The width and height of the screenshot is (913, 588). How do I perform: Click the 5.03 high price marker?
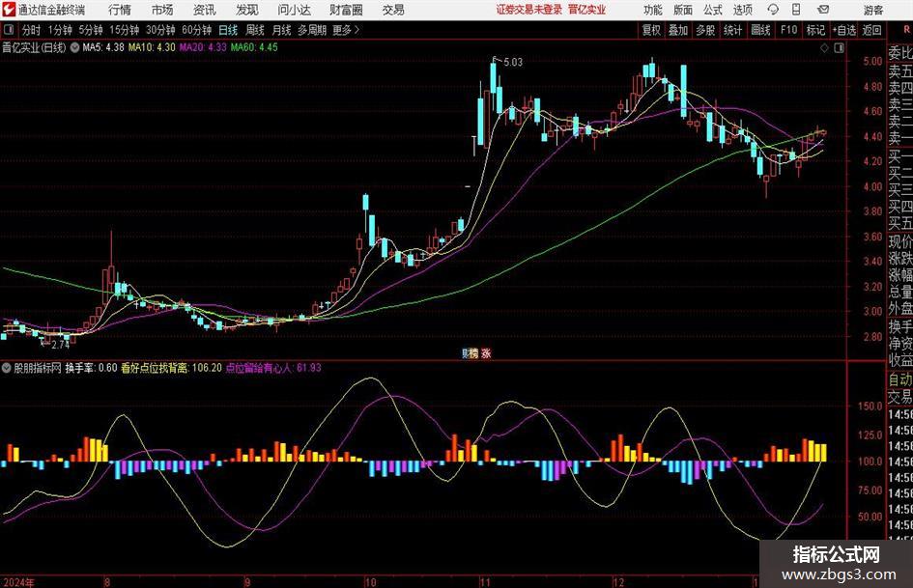pyautogui.click(x=513, y=62)
